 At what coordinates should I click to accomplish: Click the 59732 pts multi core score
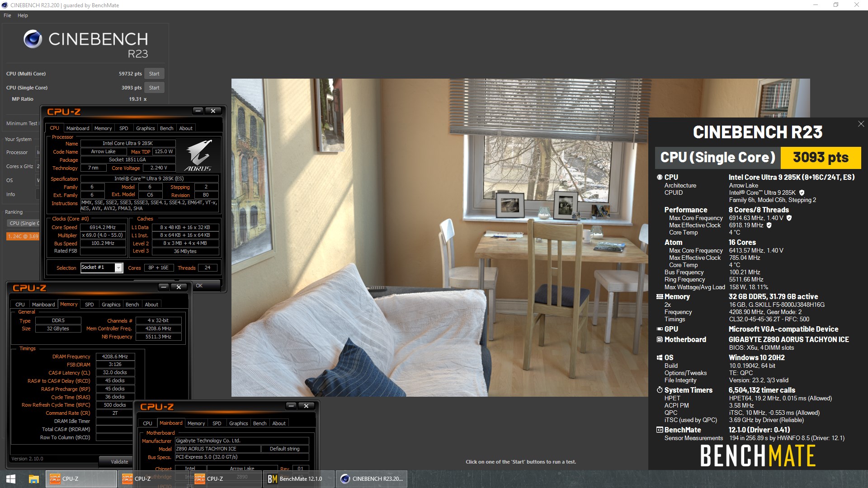coord(130,74)
